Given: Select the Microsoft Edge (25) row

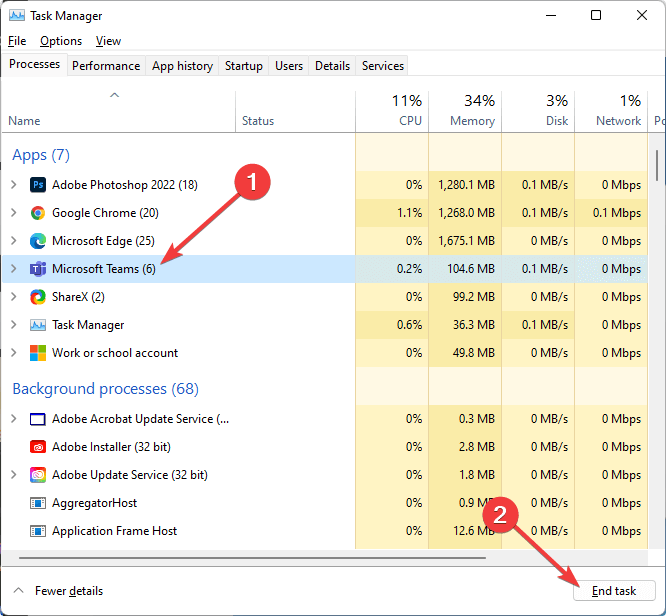Looking at the screenshot, I should [325, 241].
